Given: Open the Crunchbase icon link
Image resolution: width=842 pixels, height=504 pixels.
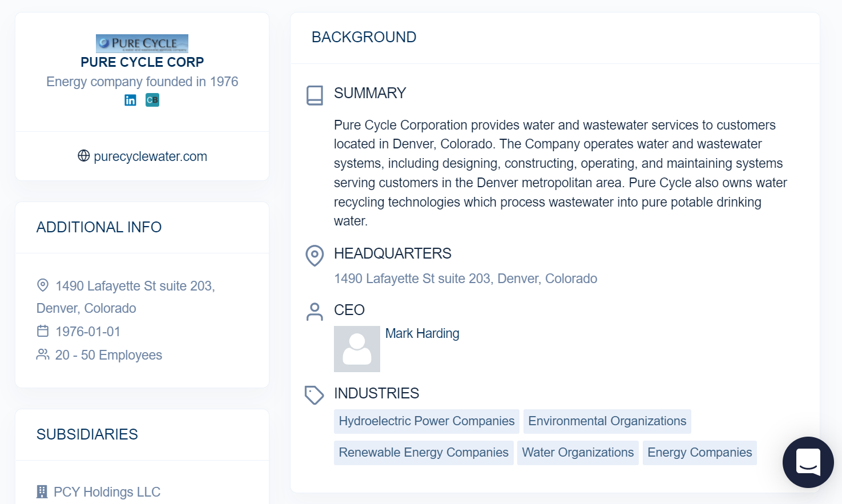Looking at the screenshot, I should (152, 100).
